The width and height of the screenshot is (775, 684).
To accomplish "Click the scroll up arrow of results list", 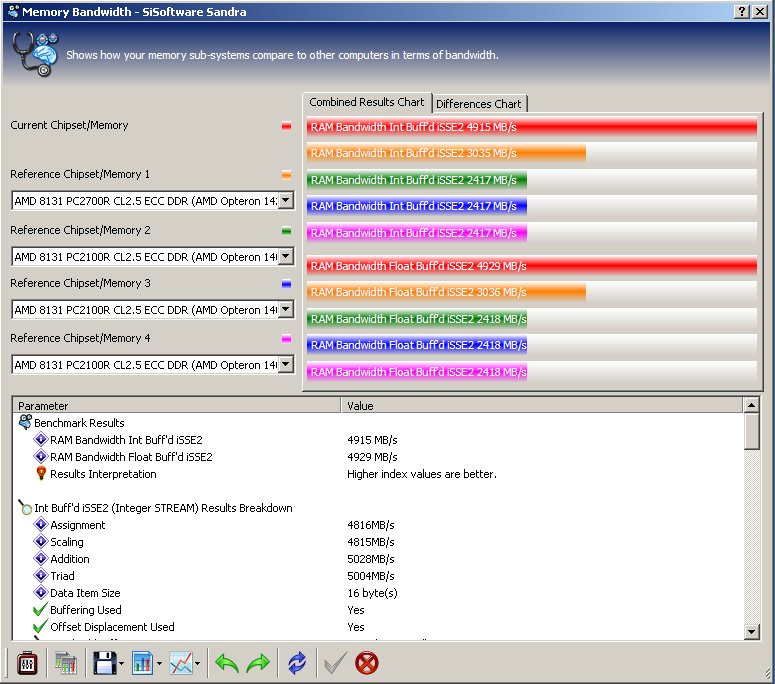I will click(751, 405).
